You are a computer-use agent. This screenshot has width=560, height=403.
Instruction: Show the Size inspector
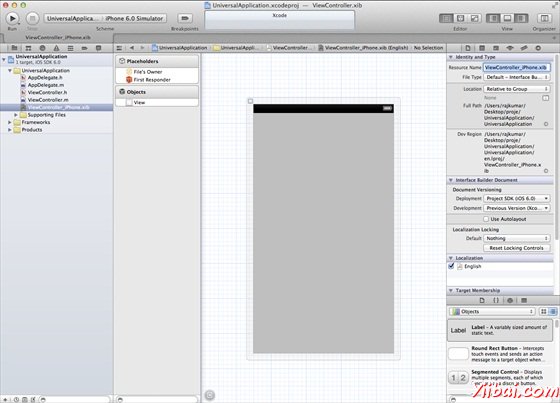(x=524, y=48)
